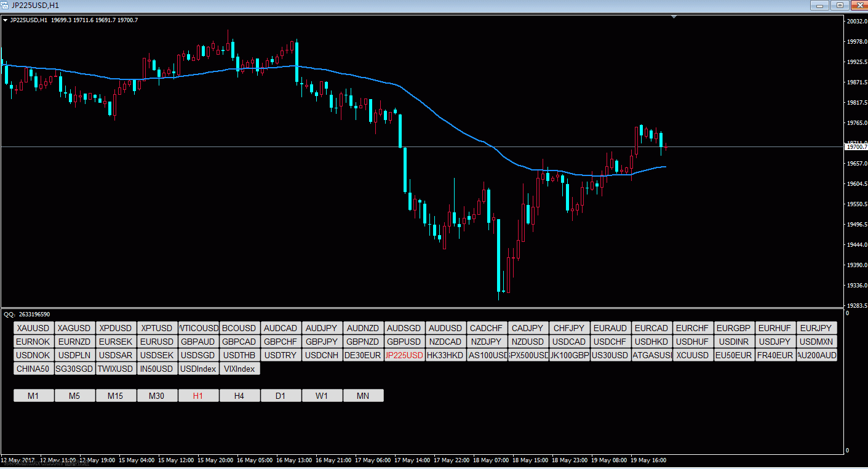Screen dimensions: 868x469
Task: Set timeframe to M1
Action: [x=33, y=396]
